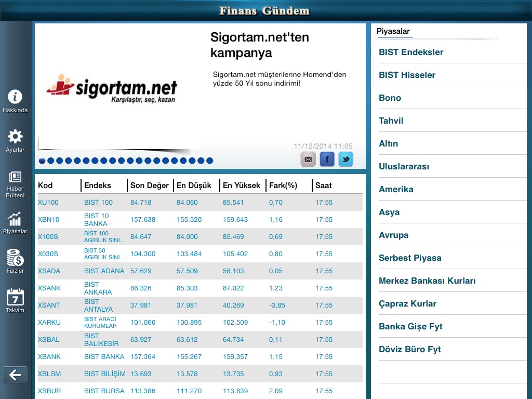Click the Finans Gündem title

coord(264,11)
